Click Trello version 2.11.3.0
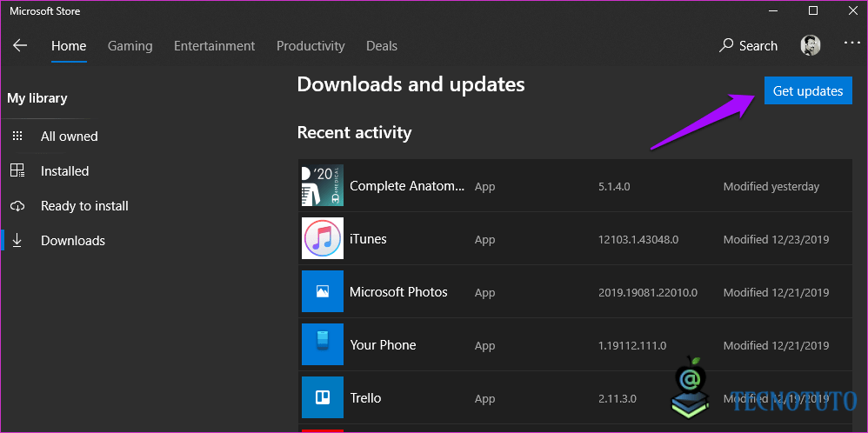868x433 pixels. pyautogui.click(x=618, y=399)
